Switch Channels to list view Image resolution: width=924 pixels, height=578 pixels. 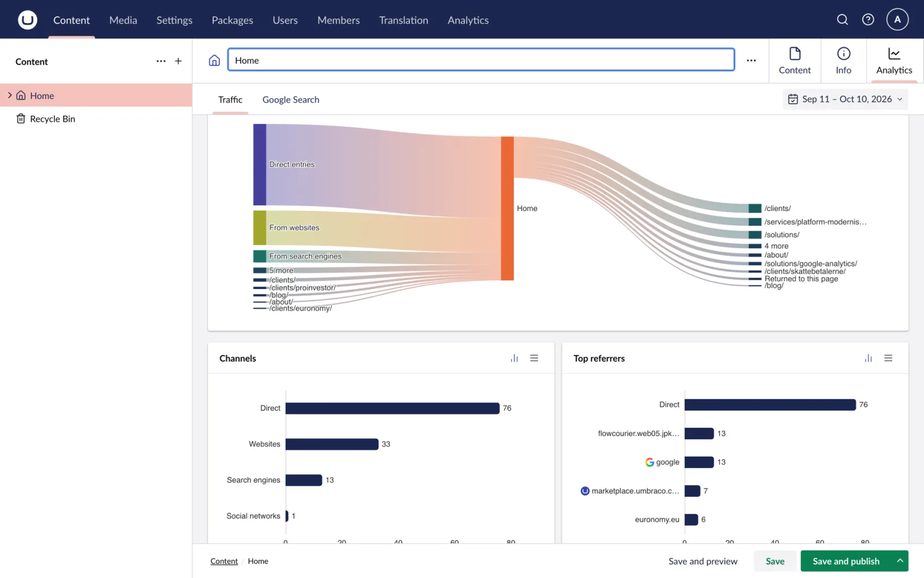(534, 358)
